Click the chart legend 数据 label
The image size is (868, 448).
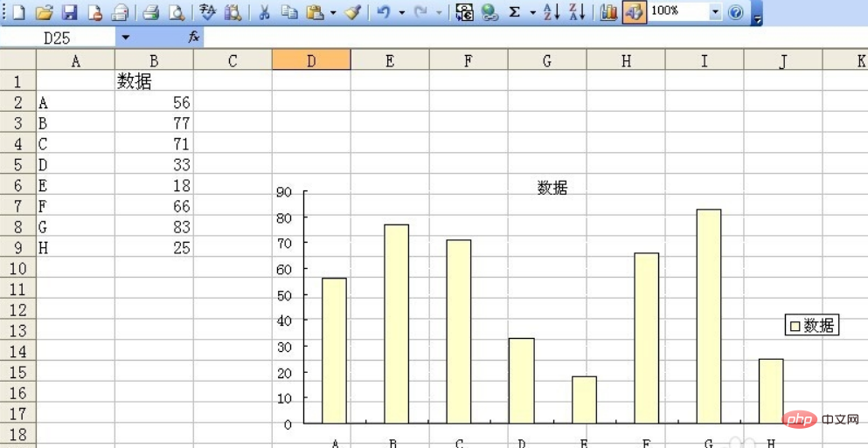point(819,325)
